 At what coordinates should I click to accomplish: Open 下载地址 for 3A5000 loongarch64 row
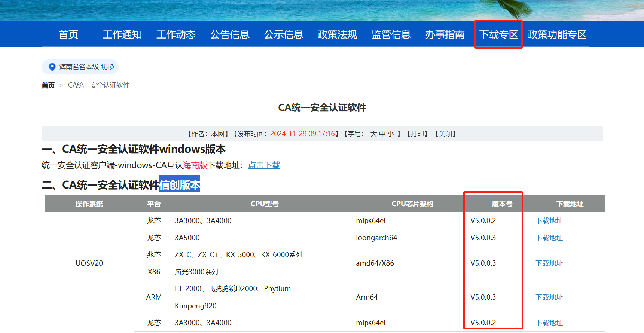pyautogui.click(x=549, y=238)
